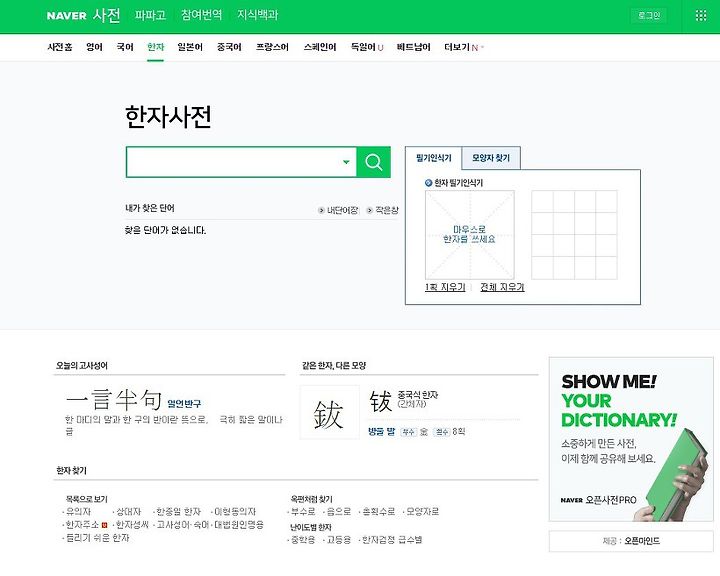Click the 로그인 button
Image resolution: width=720 pixels, height=576 pixels.
pyautogui.click(x=649, y=16)
